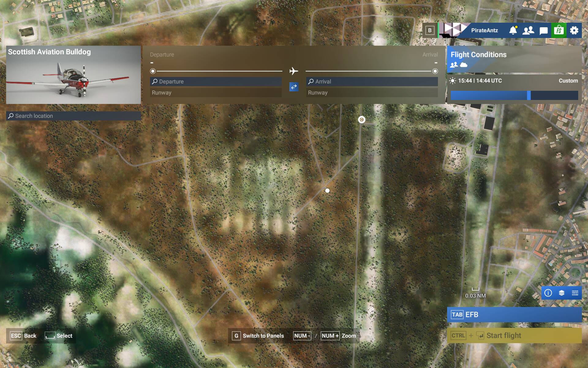Viewport: 588px width, 368px height.
Task: Show map info with circled i icon
Action: click(548, 293)
